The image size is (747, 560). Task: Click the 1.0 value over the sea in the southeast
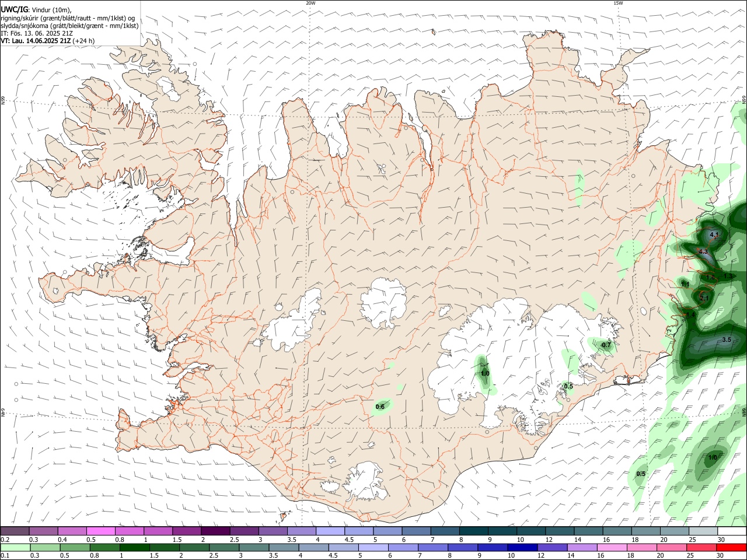point(713,458)
